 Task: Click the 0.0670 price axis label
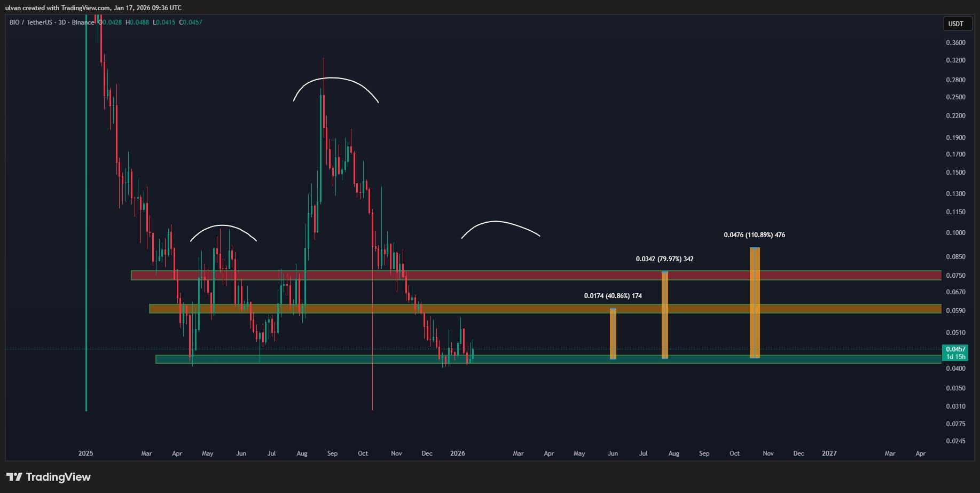955,292
